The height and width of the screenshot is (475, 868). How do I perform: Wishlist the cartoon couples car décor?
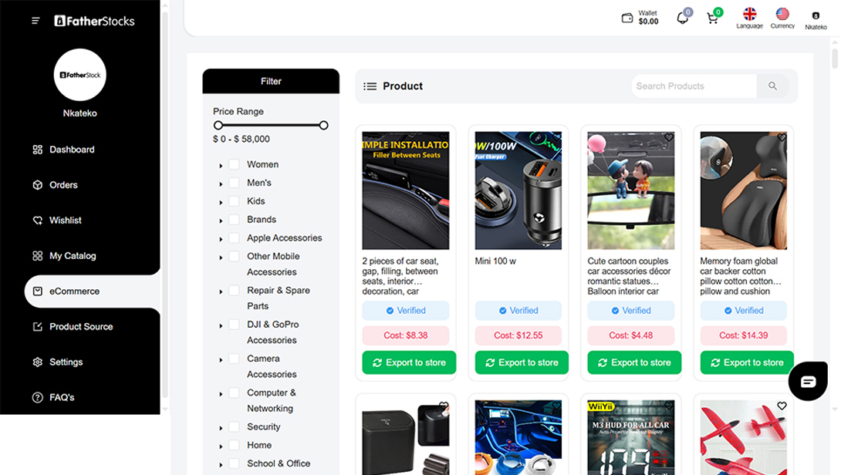(669, 138)
